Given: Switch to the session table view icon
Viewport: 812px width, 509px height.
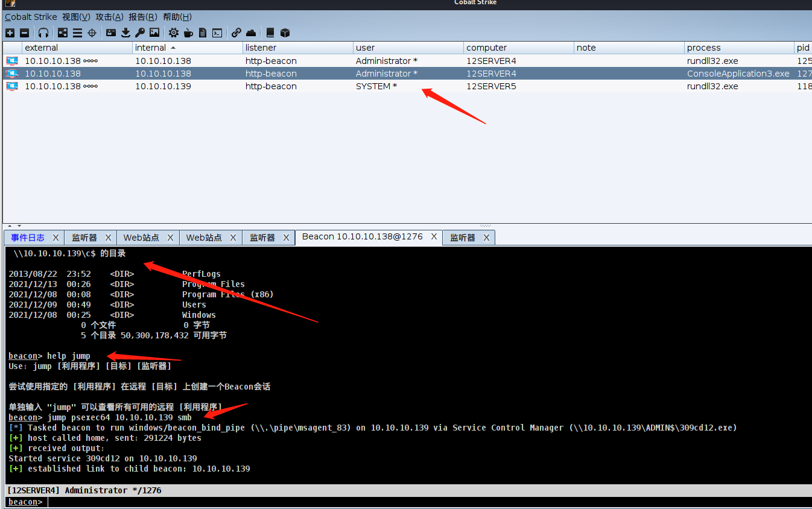Looking at the screenshot, I should click(x=78, y=33).
